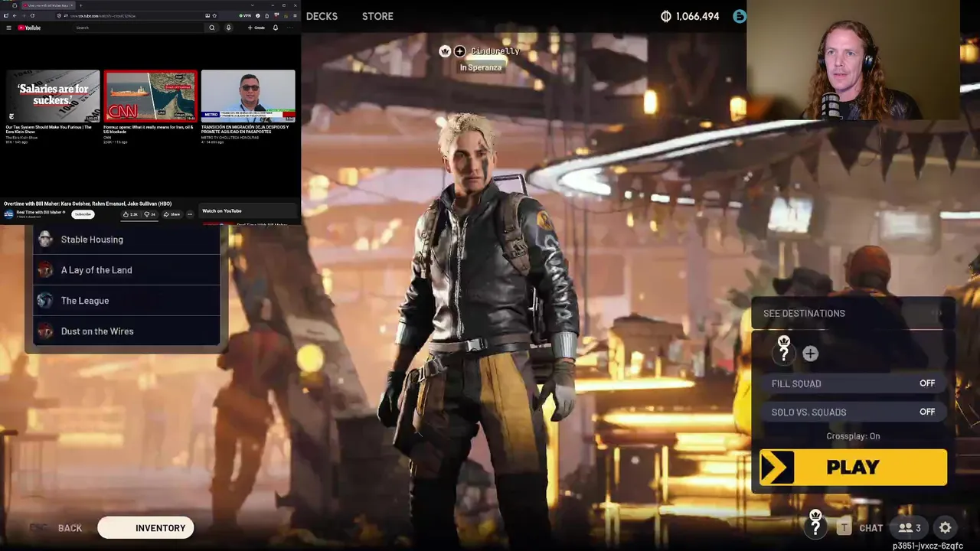Click video title Overtime with Bill Maher
This screenshot has width=980, height=551.
(x=88, y=204)
